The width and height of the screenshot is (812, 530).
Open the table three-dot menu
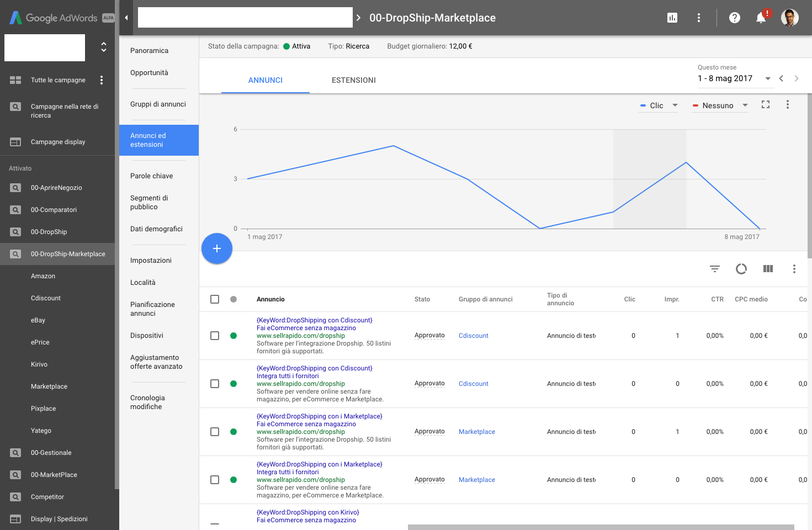pyautogui.click(x=794, y=269)
